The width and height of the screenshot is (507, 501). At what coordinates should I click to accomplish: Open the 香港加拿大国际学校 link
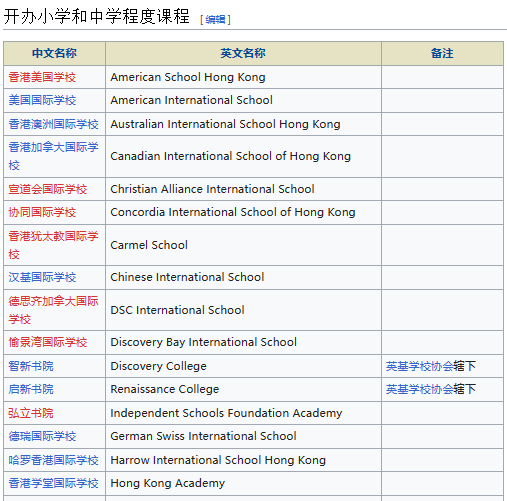click(x=53, y=156)
